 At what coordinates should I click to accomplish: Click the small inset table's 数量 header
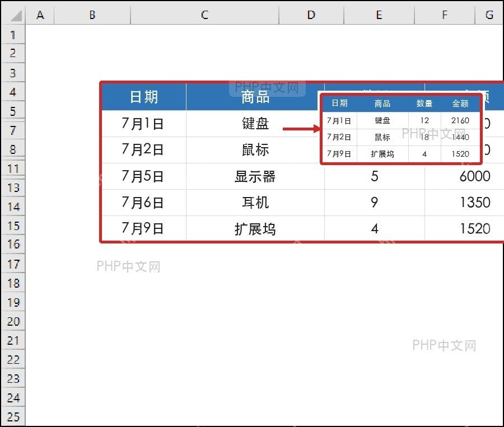point(424,104)
